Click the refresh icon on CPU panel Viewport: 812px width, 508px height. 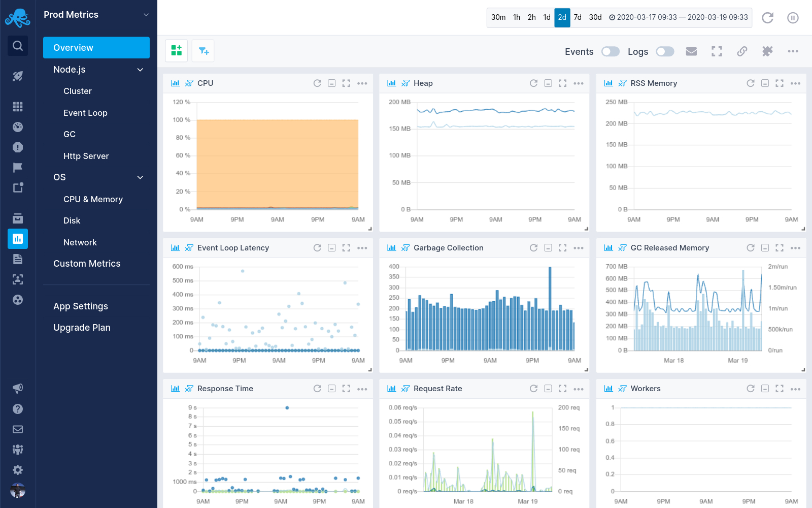point(317,83)
